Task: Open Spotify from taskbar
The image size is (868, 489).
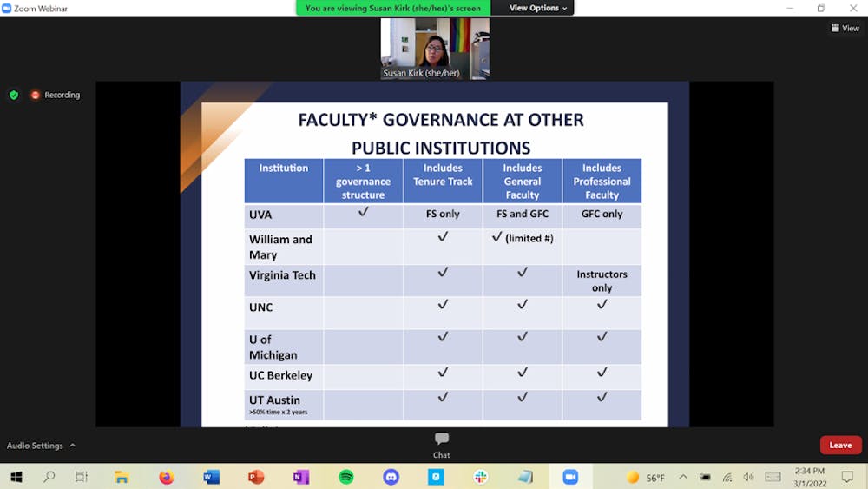Action: point(346,477)
